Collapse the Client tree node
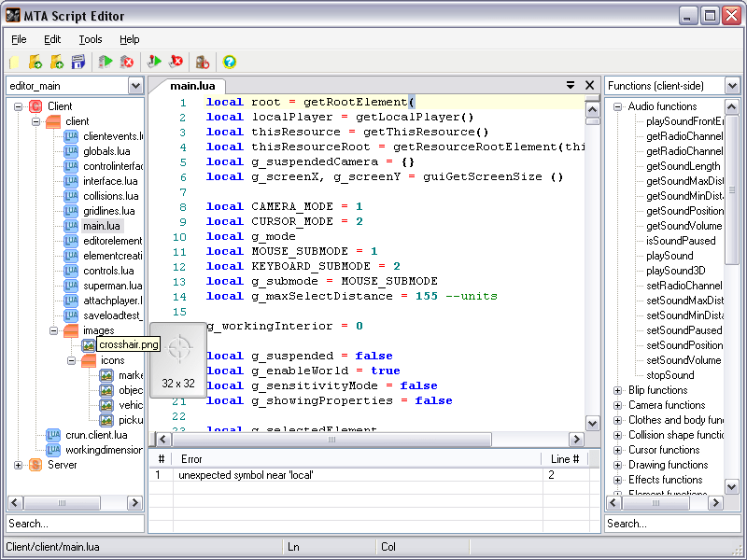 coord(17,105)
